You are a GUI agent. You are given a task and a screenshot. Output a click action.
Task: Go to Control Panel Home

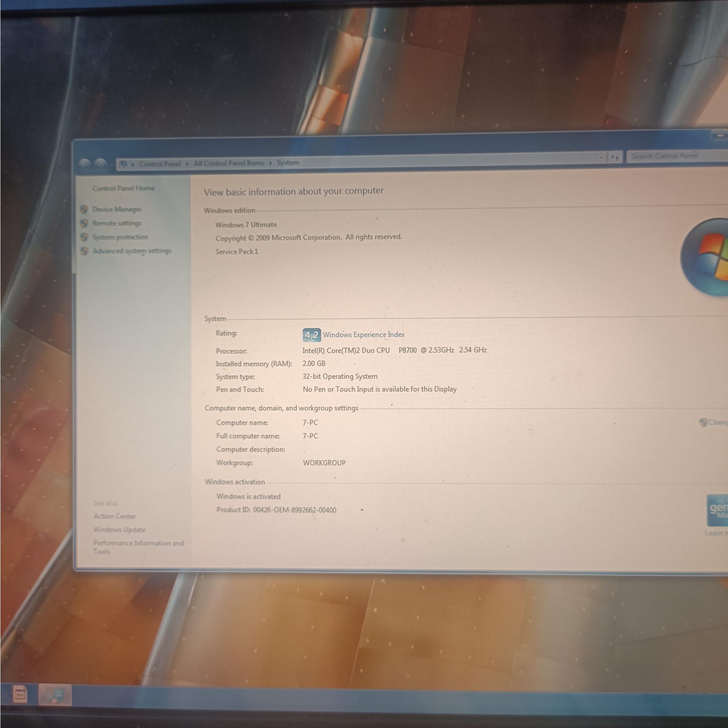tap(123, 188)
